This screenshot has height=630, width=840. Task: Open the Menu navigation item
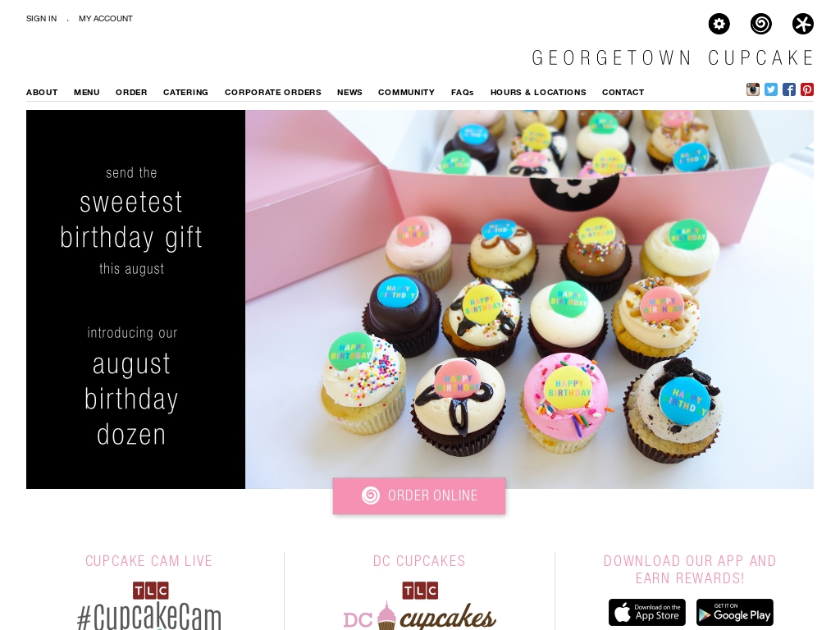[x=87, y=92]
